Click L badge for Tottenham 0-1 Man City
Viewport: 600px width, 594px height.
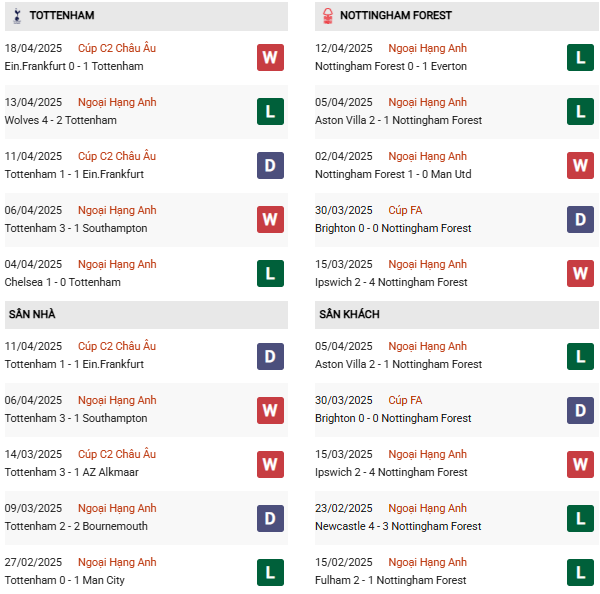tap(270, 571)
